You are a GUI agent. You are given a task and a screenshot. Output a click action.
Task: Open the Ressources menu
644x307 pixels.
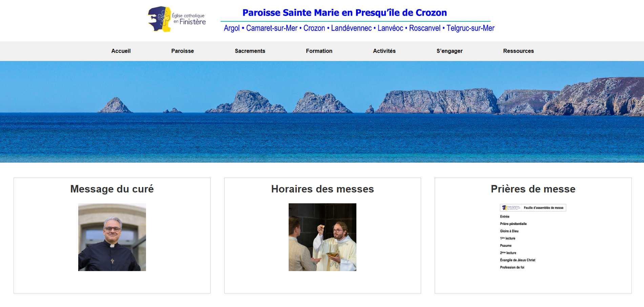(518, 51)
